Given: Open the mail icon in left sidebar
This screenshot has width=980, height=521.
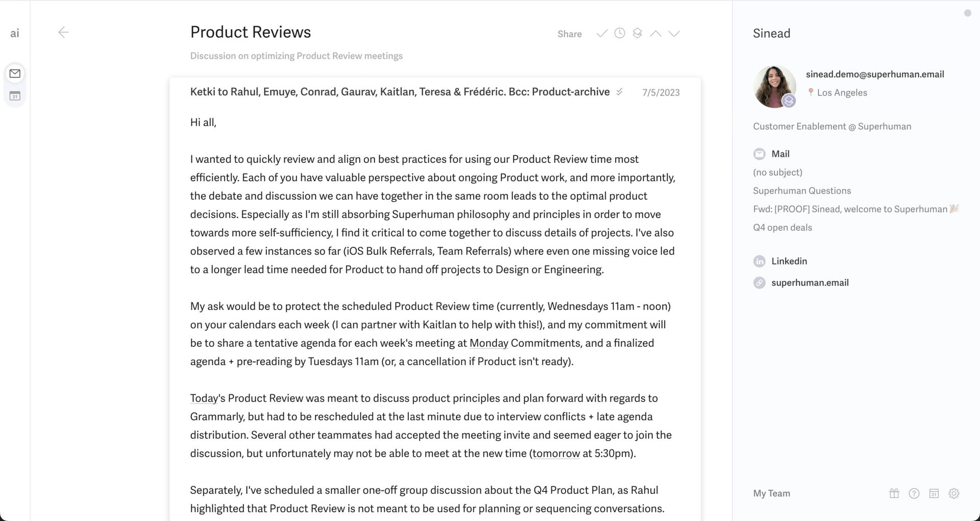Looking at the screenshot, I should pyautogui.click(x=15, y=74).
